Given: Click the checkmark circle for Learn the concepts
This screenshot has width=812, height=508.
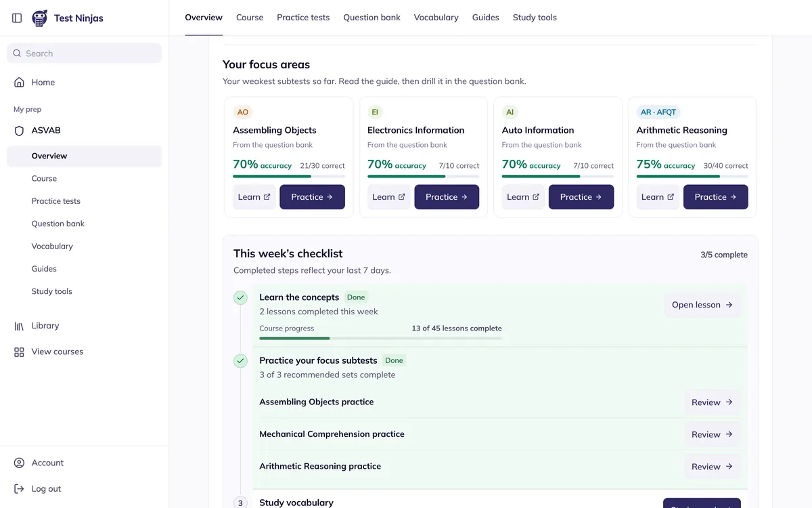Looking at the screenshot, I should coord(240,297).
